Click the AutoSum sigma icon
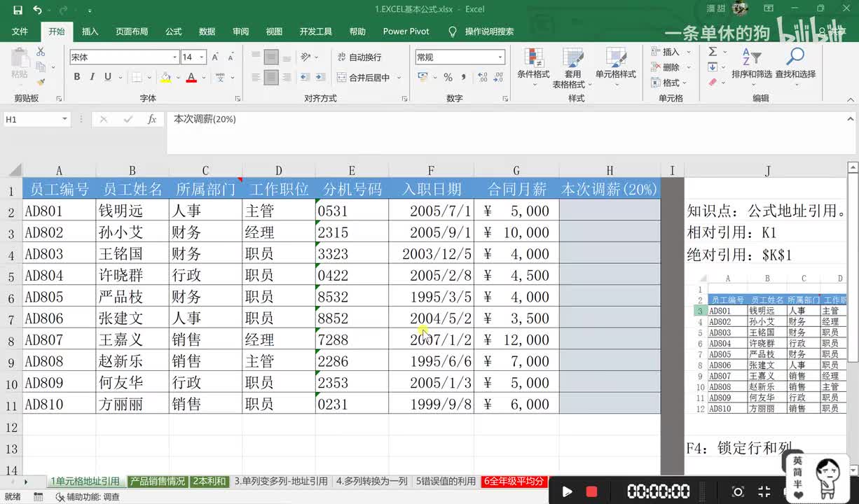The height and width of the screenshot is (504, 859). (713, 52)
